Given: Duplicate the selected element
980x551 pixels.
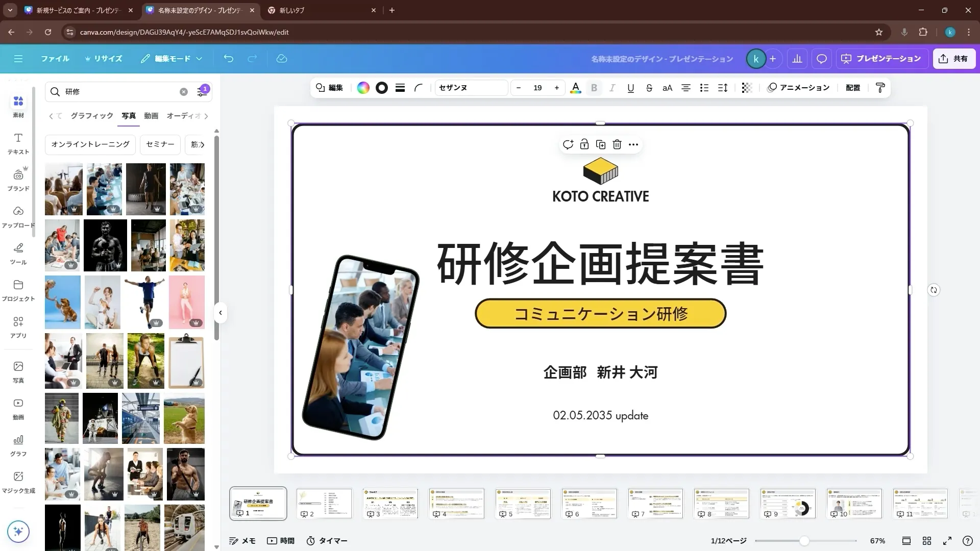Looking at the screenshot, I should (x=601, y=144).
